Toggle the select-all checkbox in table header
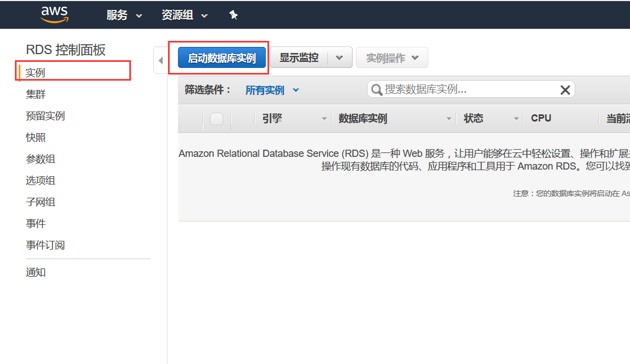Image resolution: width=630 pixels, height=364 pixels. click(x=217, y=119)
